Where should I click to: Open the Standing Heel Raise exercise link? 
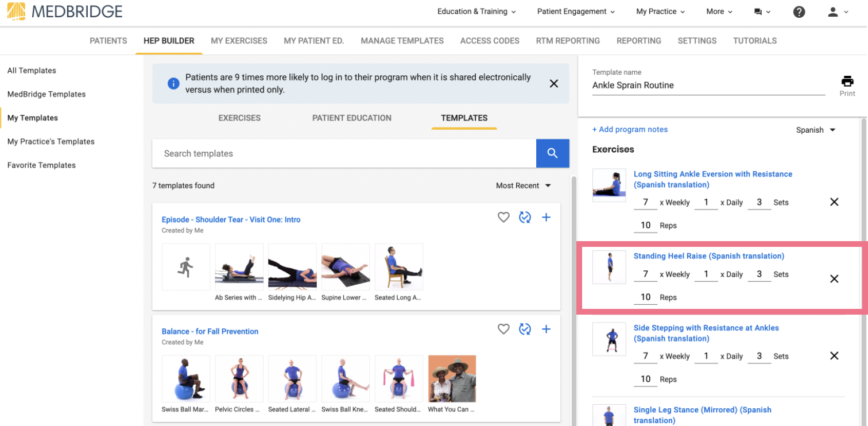(708, 255)
